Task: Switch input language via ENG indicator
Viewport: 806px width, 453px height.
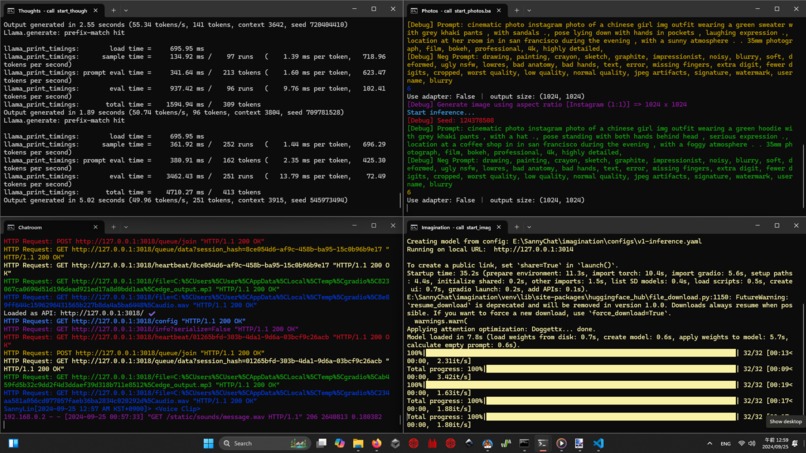Action: pyautogui.click(x=725, y=443)
